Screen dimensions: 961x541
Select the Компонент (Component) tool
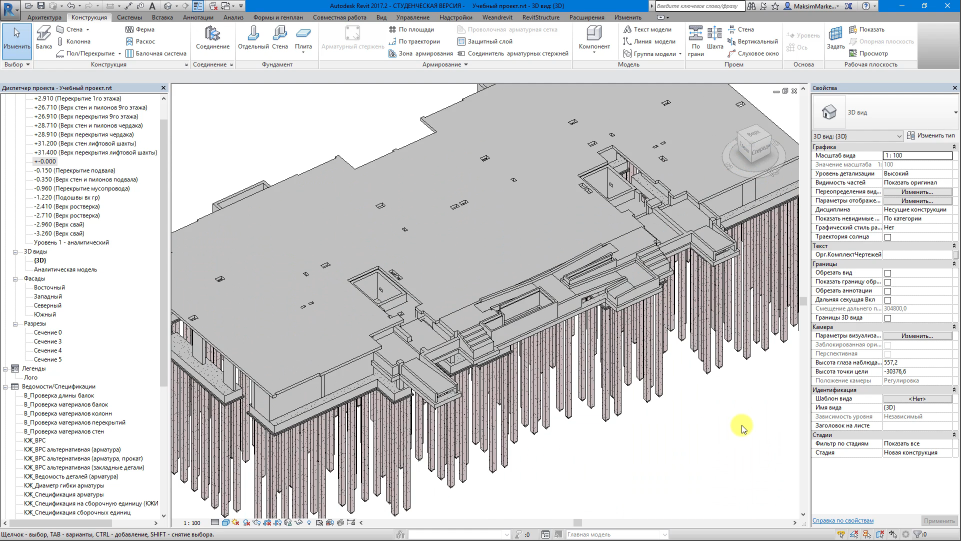594,38
